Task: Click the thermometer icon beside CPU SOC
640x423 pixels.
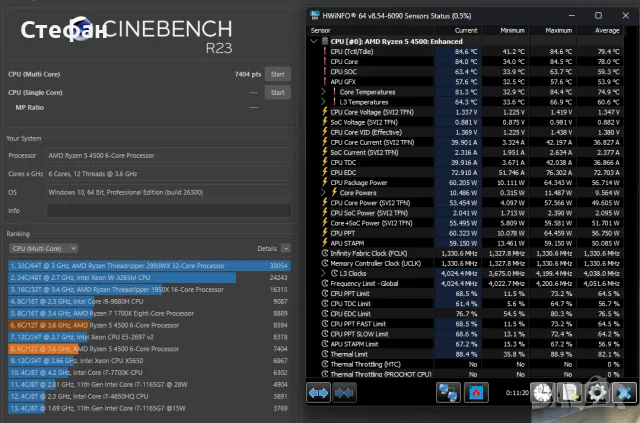Action: pyautogui.click(x=325, y=71)
